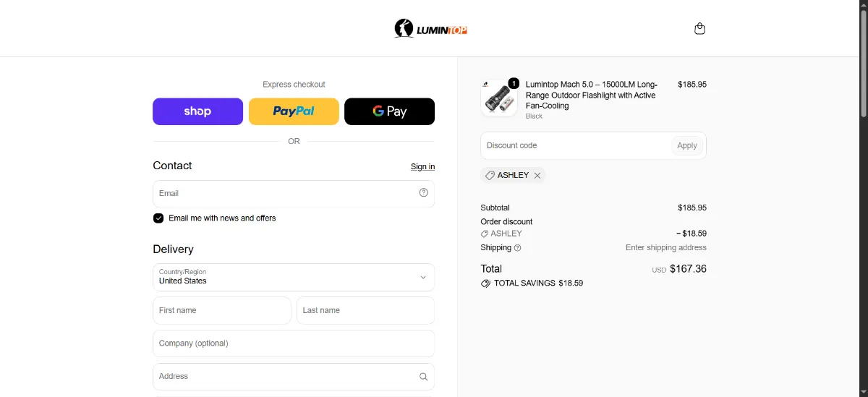
Task: Click the shipping info question mark icon
Action: click(517, 248)
